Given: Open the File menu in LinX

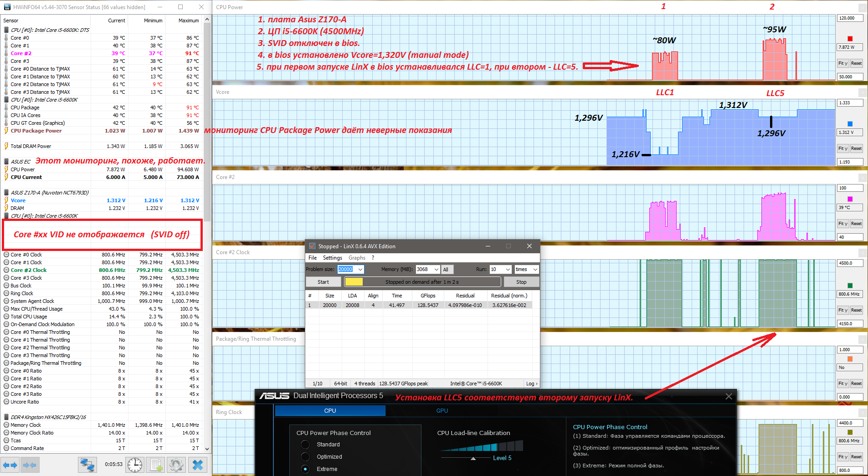Looking at the screenshot, I should [x=313, y=258].
